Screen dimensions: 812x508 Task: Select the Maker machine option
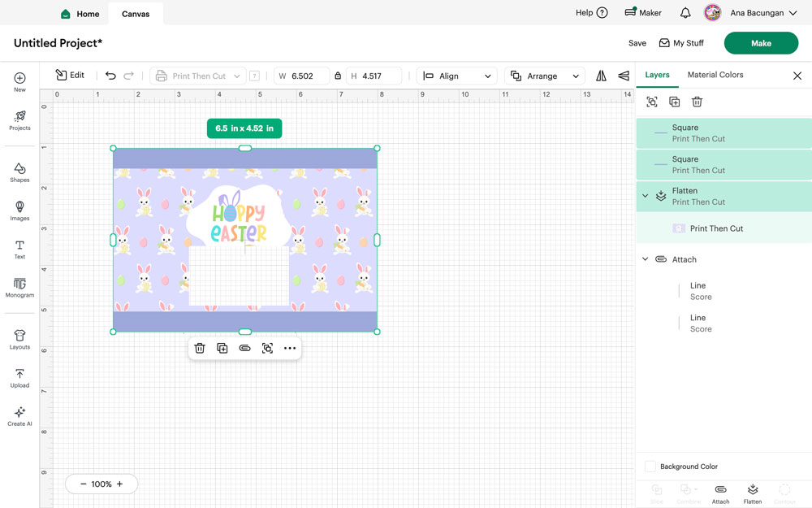[x=642, y=13]
